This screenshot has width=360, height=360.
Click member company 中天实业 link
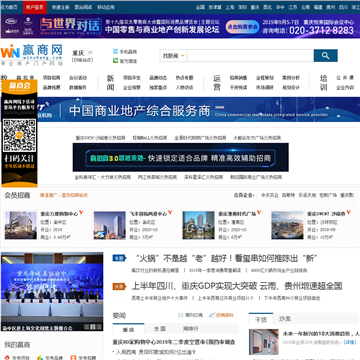pyautogui.click(x=270, y=195)
